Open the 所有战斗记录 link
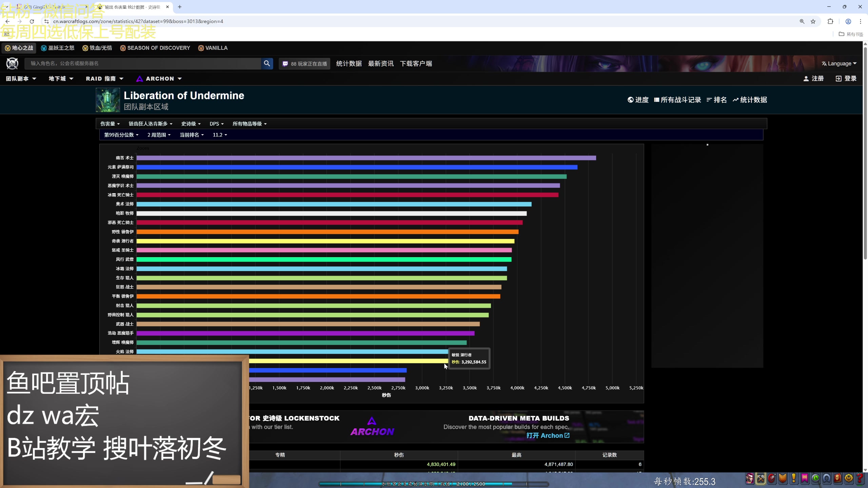Viewport: 868px width, 488px height. click(x=677, y=100)
